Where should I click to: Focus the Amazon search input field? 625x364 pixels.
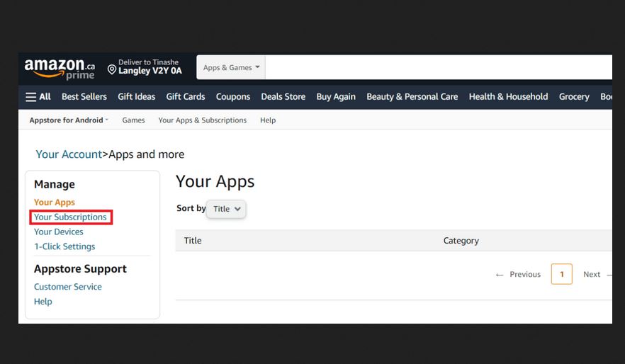click(x=439, y=67)
